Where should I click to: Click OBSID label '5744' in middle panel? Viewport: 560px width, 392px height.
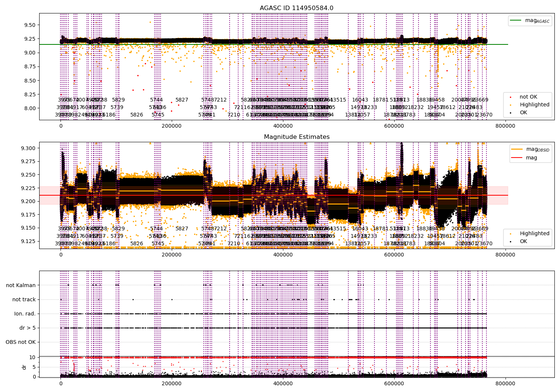(x=156, y=229)
